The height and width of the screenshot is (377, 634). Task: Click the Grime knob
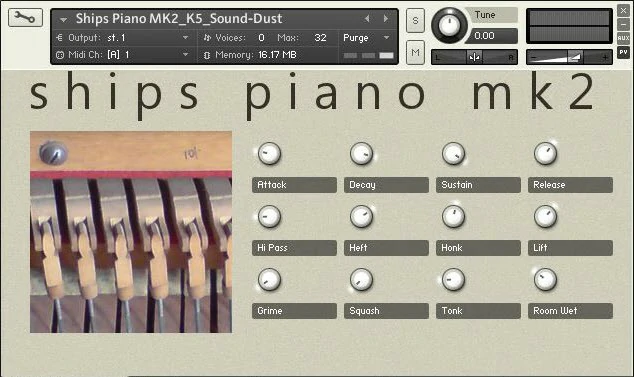[269, 280]
